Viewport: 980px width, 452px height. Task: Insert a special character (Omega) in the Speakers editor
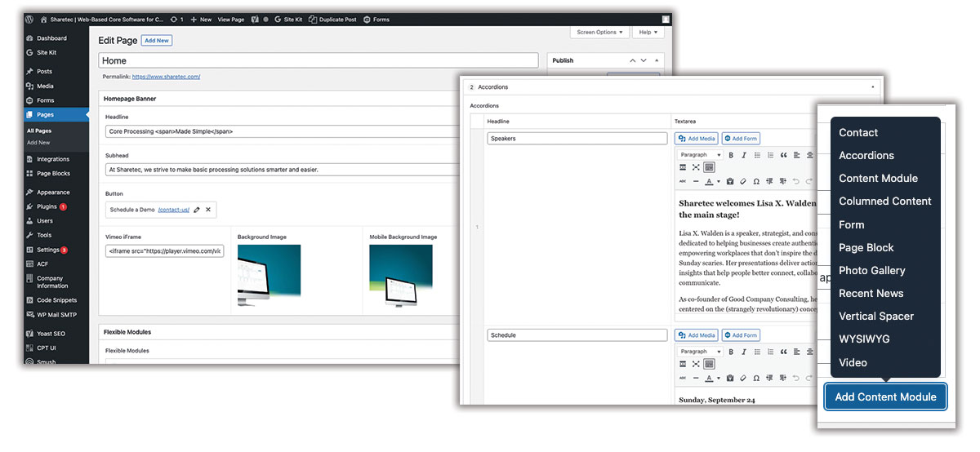click(756, 181)
